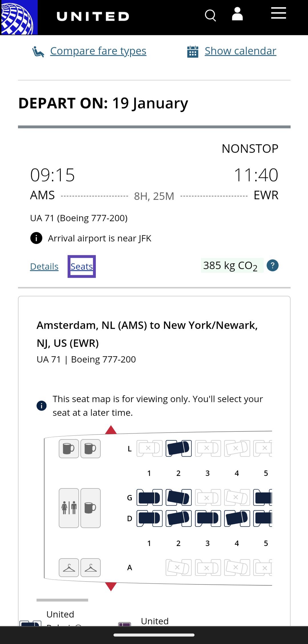This screenshot has height=644, width=308.
Task: Open flight Details link
Action: click(x=44, y=266)
